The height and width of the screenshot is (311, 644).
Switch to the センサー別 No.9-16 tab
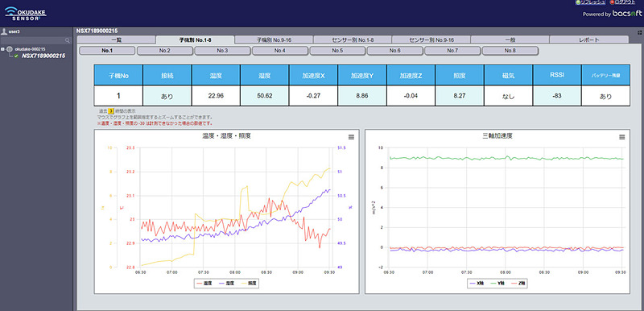(431, 39)
